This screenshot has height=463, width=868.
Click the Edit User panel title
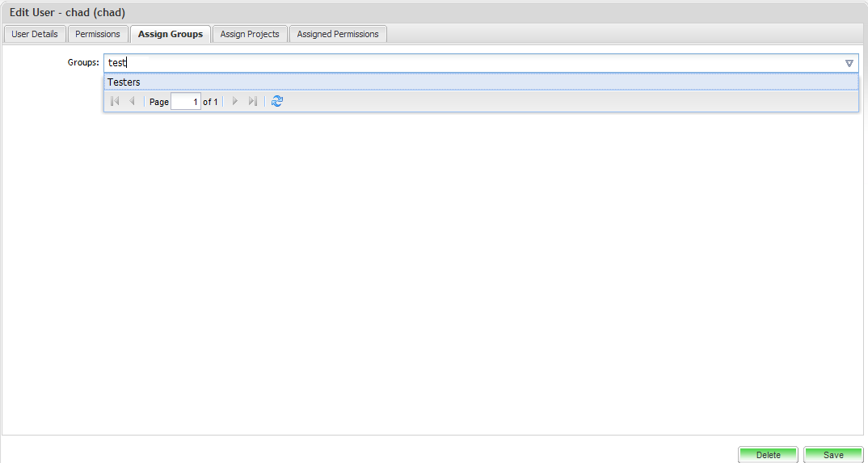67,13
